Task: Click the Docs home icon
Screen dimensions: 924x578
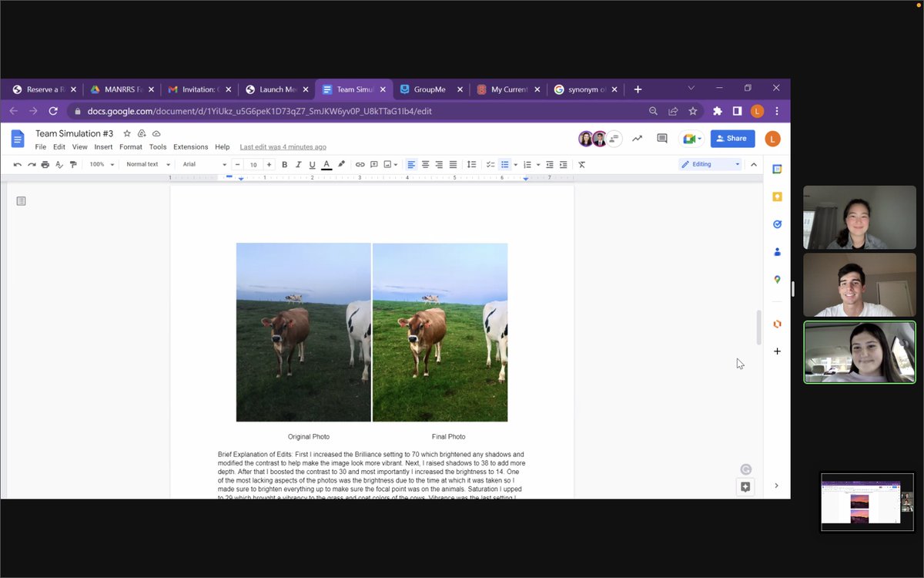Action: [18, 139]
